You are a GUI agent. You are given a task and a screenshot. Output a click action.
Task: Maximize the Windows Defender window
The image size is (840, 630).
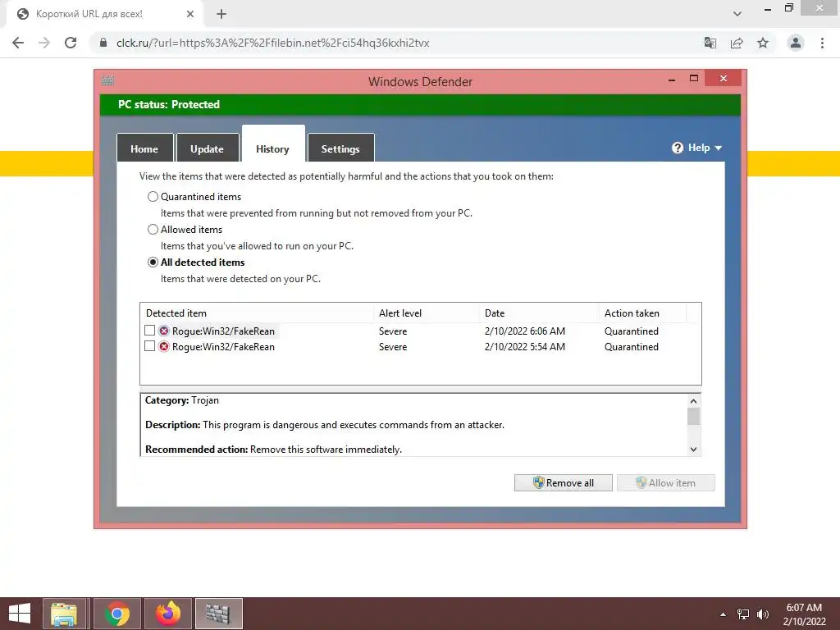click(x=694, y=79)
